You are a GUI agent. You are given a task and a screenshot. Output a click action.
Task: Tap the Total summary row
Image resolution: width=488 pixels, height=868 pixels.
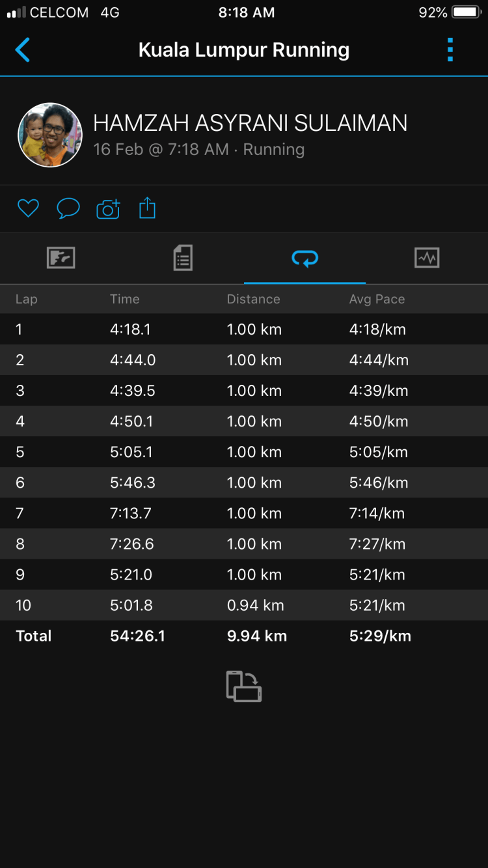[x=244, y=636]
